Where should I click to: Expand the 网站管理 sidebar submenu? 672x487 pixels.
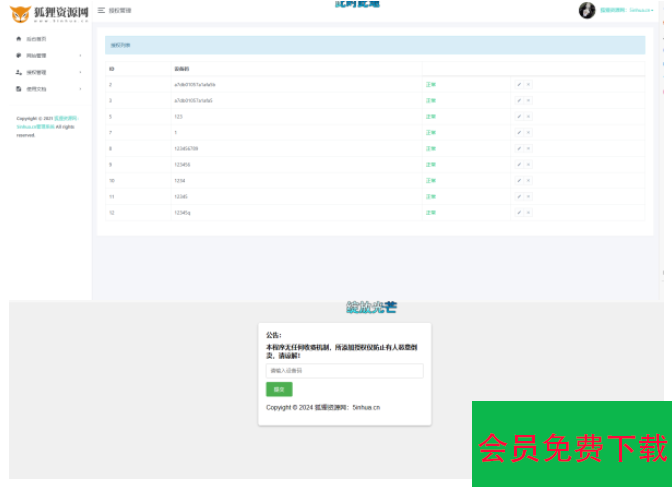pyautogui.click(x=80, y=56)
